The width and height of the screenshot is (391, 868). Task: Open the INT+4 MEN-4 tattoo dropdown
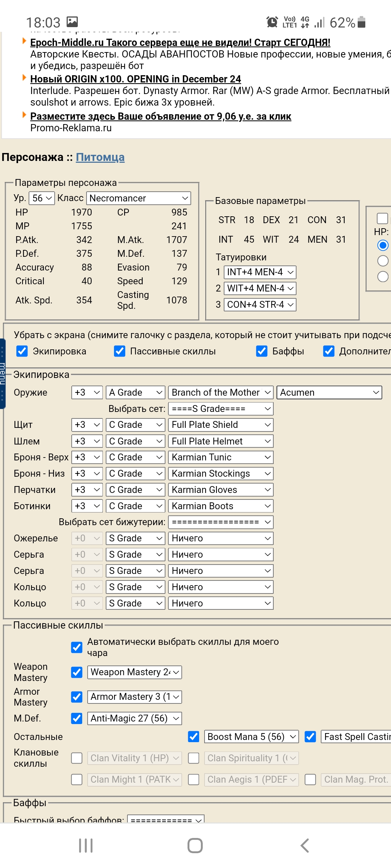click(x=260, y=272)
